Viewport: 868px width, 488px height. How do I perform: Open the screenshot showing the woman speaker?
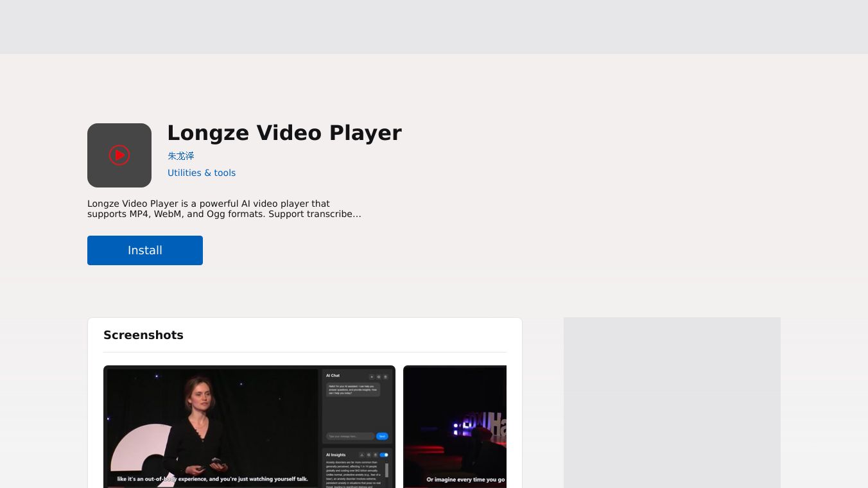(x=249, y=427)
